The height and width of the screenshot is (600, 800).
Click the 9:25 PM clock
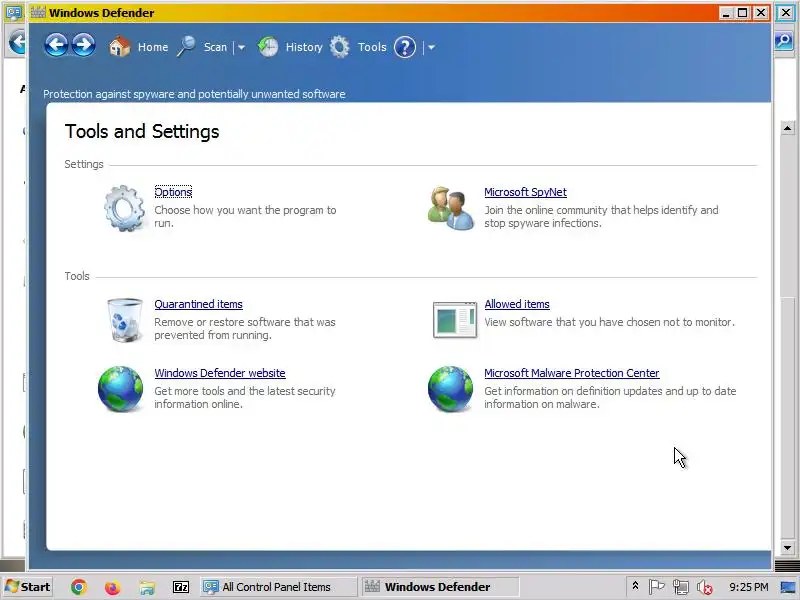tap(748, 587)
